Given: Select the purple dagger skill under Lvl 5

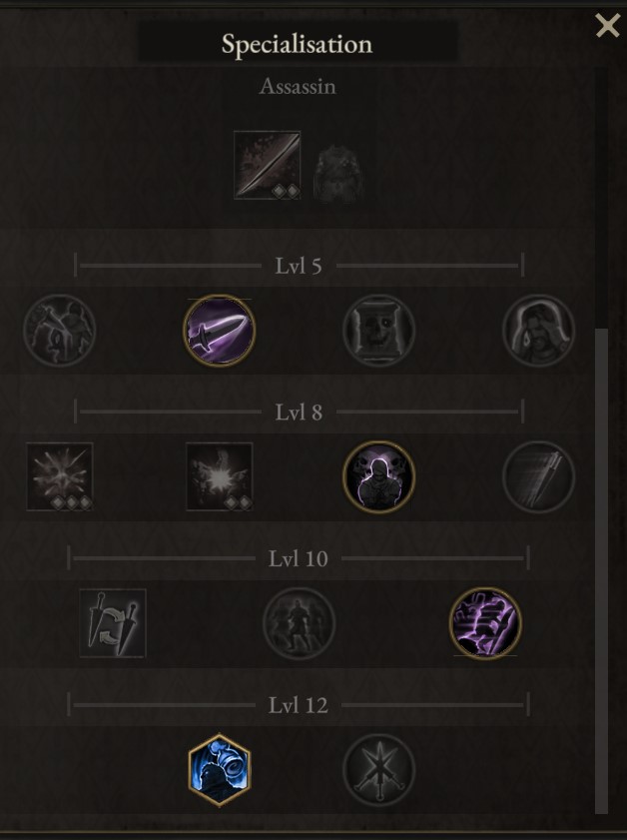Looking at the screenshot, I should (x=219, y=330).
